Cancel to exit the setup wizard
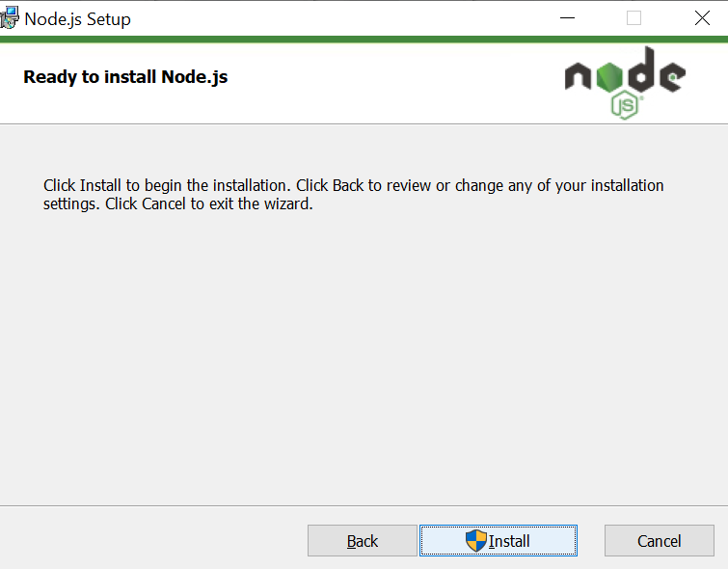This screenshot has height=569, width=728. click(660, 541)
